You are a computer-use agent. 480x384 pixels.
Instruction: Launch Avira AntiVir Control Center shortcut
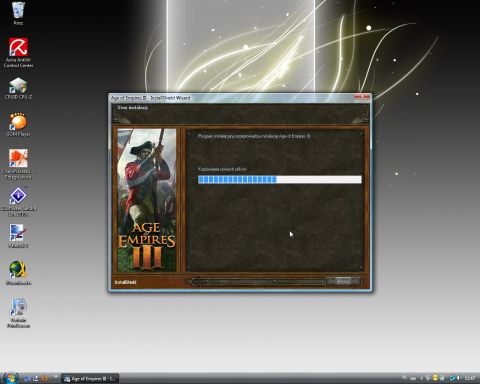[x=18, y=53]
